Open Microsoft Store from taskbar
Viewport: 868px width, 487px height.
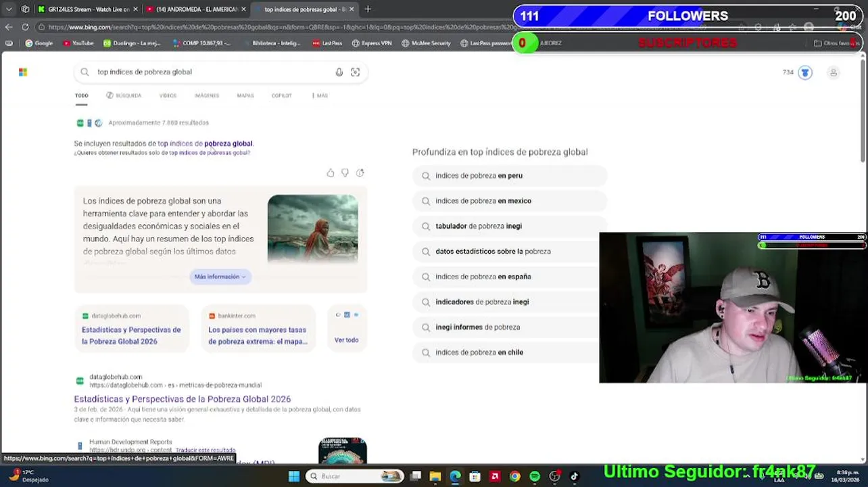pyautogui.click(x=475, y=476)
